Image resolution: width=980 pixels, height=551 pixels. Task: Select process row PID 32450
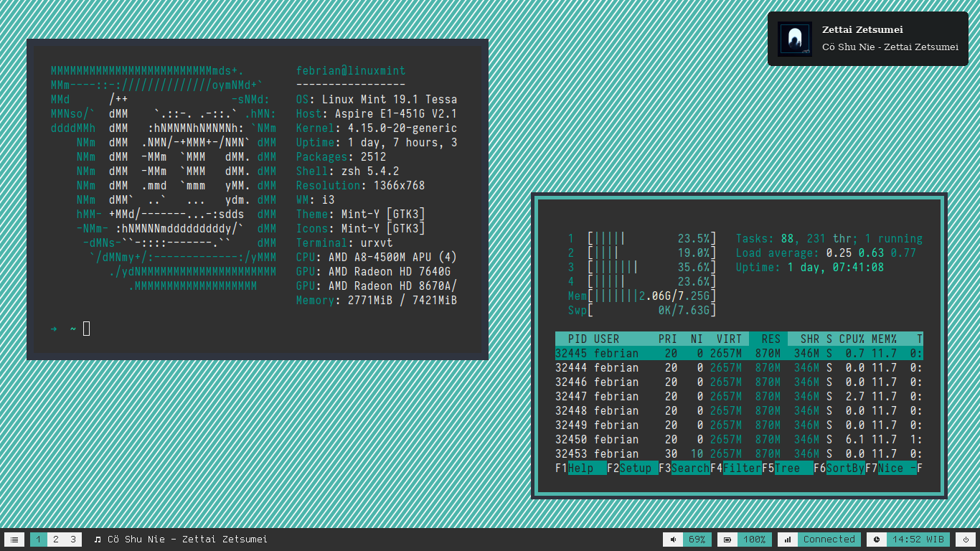pos(739,439)
